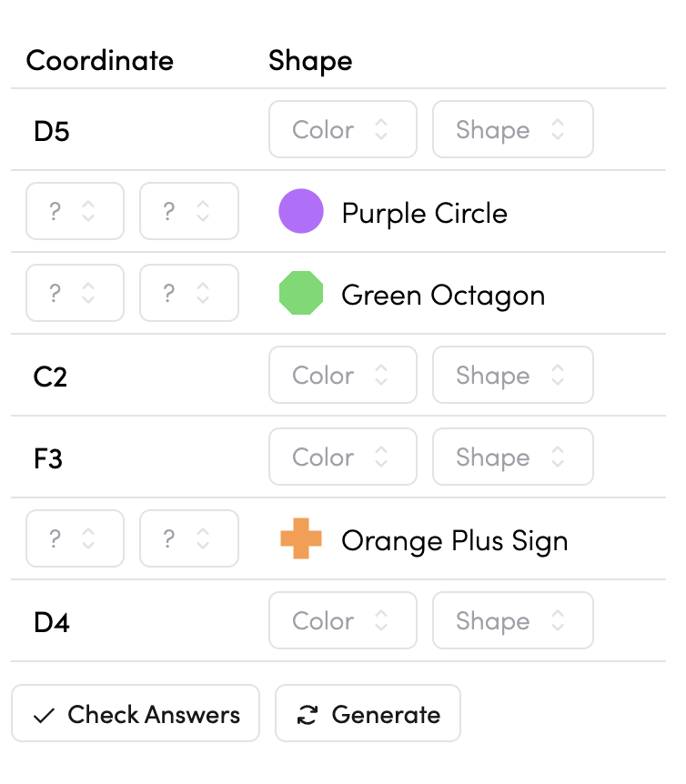Open the Shape dropdown for C2
The image size is (686, 784).
[512, 376]
